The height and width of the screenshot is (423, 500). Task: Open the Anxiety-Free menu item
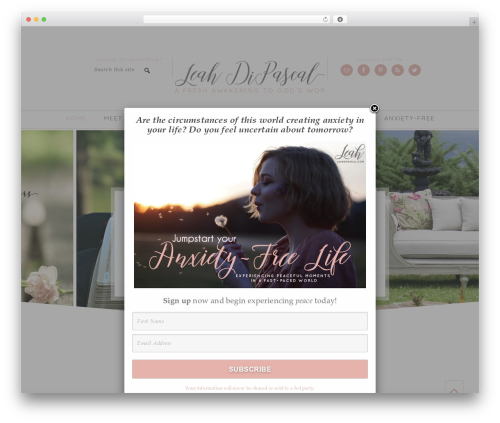[x=409, y=118]
